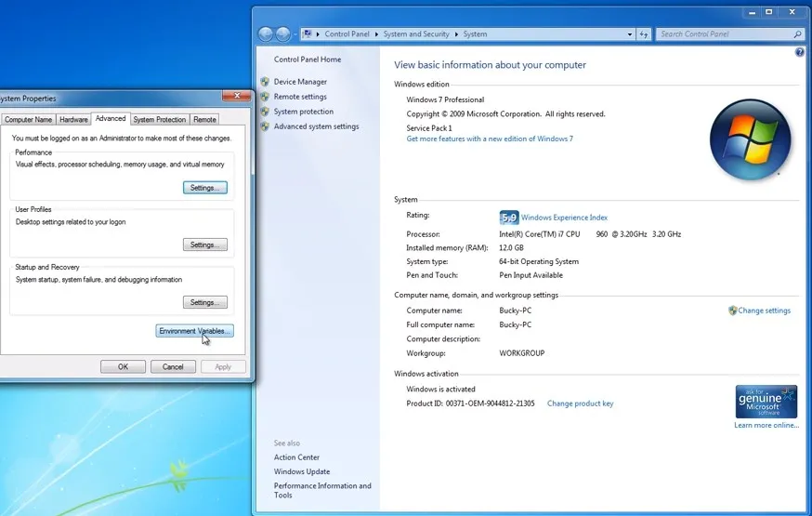
Task: Open Advanced system settings link
Action: point(317,126)
